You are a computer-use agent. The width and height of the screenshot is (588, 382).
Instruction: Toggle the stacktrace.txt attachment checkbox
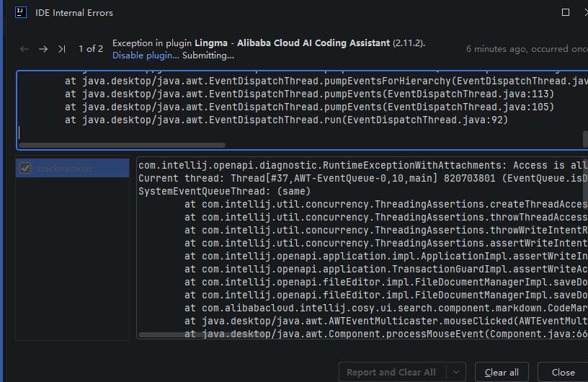25,168
